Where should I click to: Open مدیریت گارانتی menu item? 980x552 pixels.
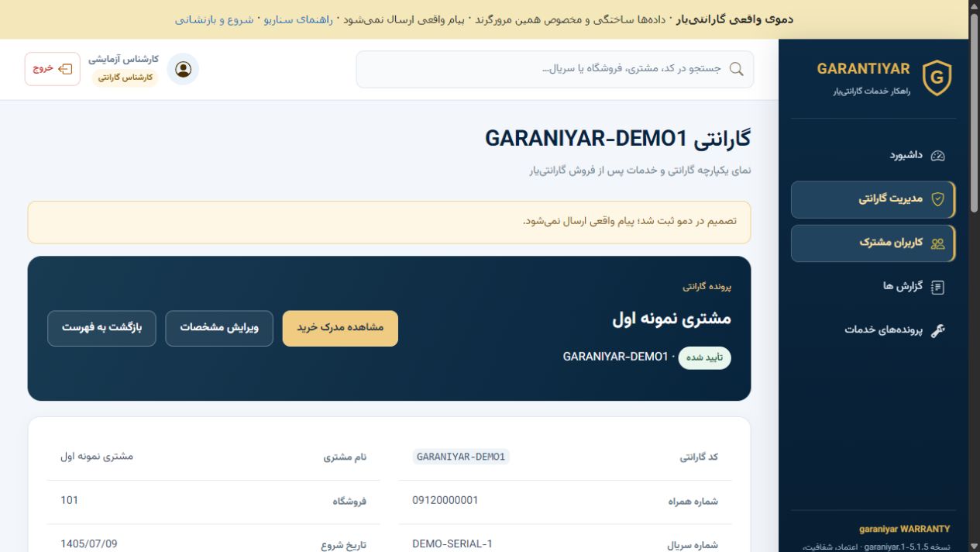point(873,199)
